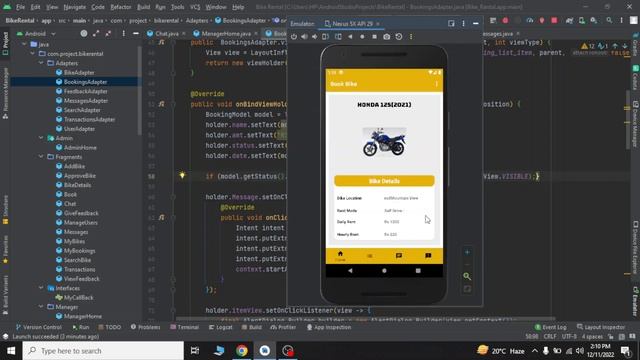The height and width of the screenshot is (360, 640).
Task: Click emulator zoom in plus icon
Action: (x=467, y=252)
